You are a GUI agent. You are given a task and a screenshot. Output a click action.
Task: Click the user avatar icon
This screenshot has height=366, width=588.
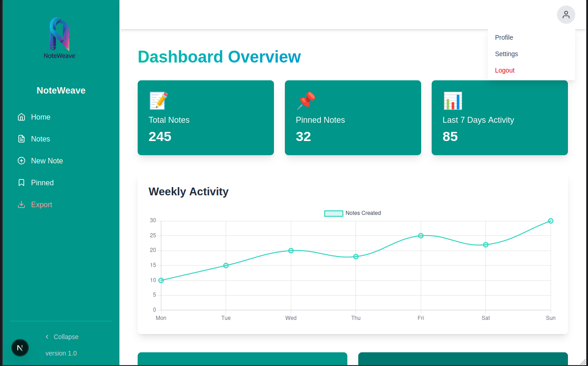[x=566, y=15]
